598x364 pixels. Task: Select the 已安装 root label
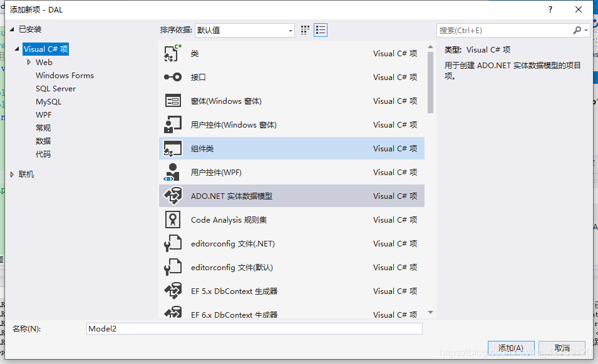pyautogui.click(x=30, y=29)
